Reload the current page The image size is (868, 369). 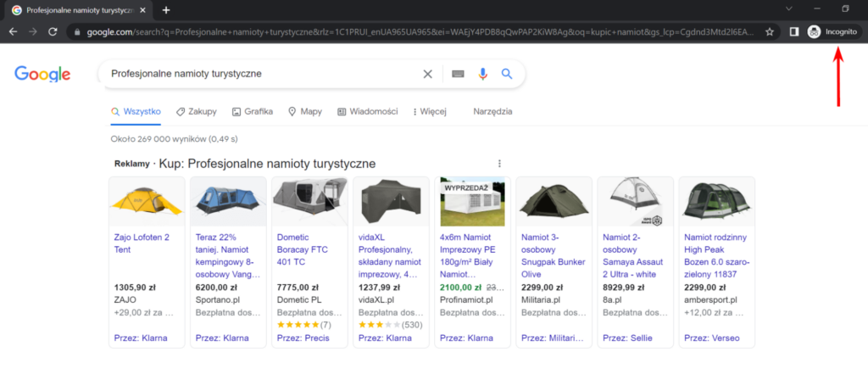click(x=53, y=31)
